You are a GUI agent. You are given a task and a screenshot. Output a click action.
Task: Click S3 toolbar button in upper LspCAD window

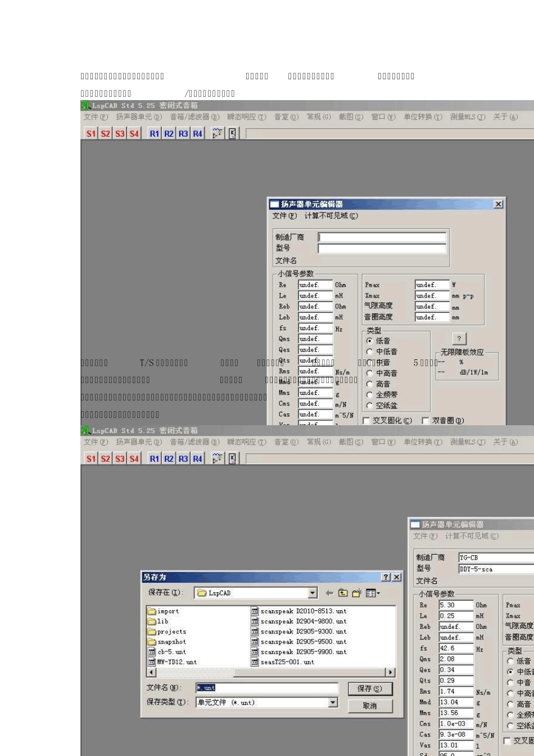pos(120,133)
